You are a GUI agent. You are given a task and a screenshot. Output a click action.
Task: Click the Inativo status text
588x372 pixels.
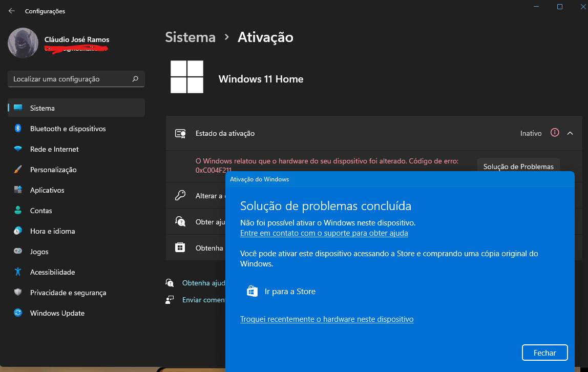[531, 133]
